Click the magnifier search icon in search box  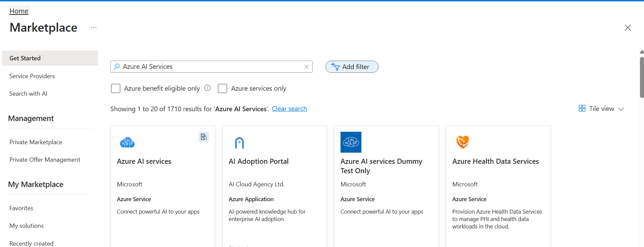pyautogui.click(x=117, y=67)
